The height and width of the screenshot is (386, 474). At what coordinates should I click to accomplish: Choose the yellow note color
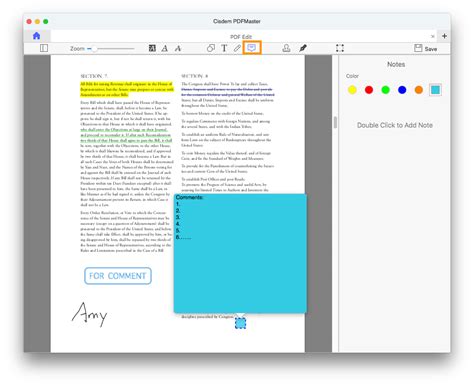(352, 90)
